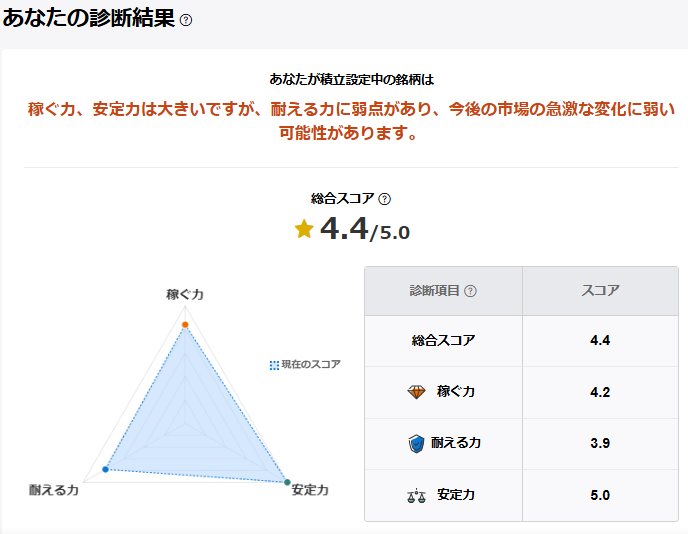Click the 4.2 score value in the table

[600, 392]
